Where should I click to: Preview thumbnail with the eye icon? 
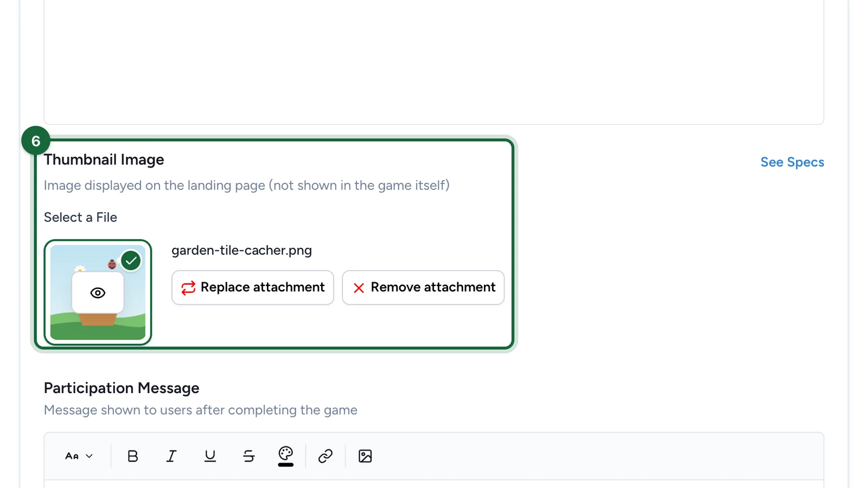(x=98, y=293)
